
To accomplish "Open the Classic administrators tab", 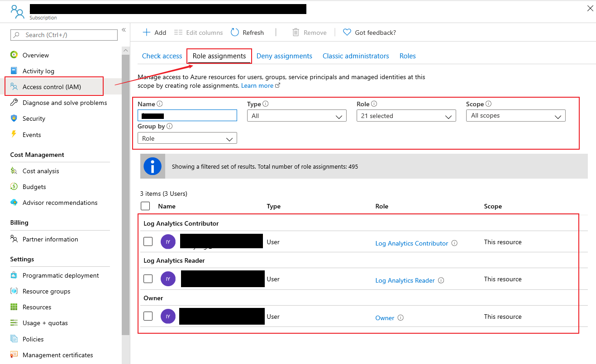I will [356, 56].
